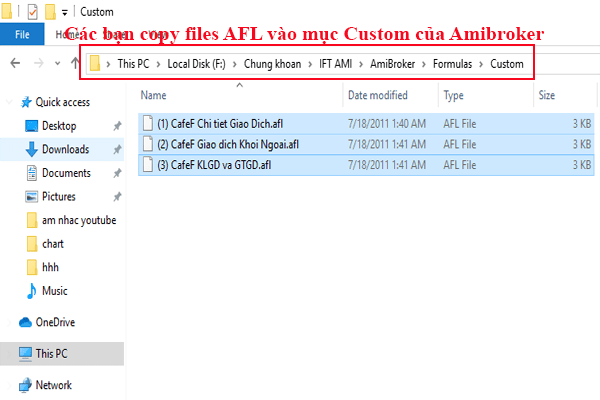Unpin Pictures using its pin icon
The image size is (600, 400).
(x=117, y=197)
